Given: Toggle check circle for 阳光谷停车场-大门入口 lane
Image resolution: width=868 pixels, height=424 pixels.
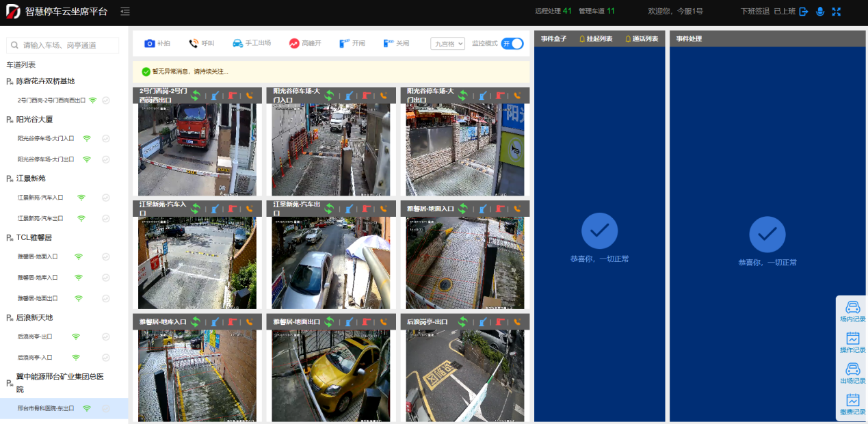Looking at the screenshot, I should pos(106,139).
